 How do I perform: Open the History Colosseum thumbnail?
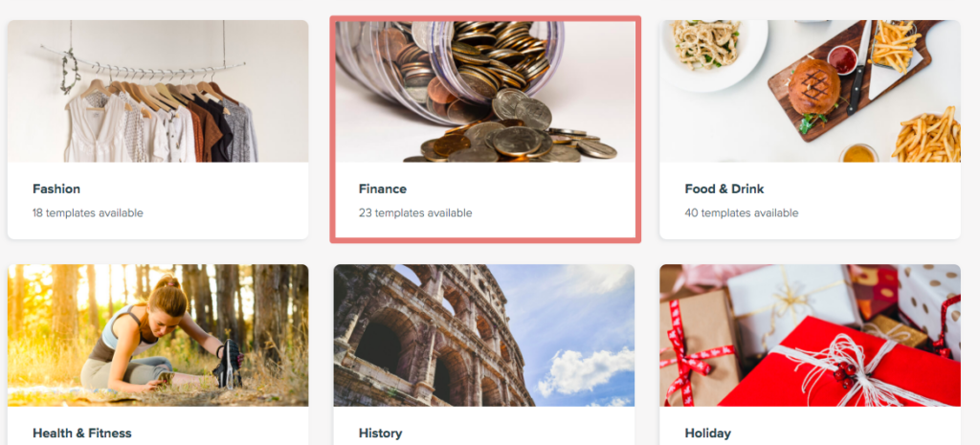[x=484, y=335]
